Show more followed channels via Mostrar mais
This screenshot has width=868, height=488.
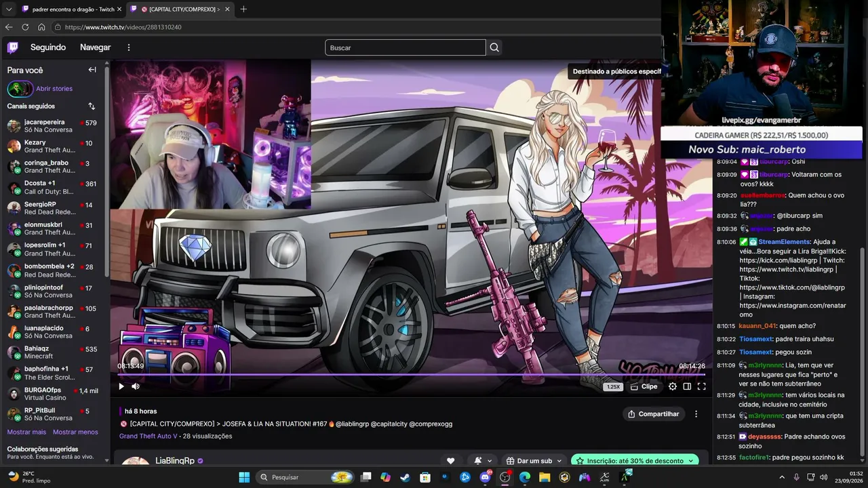(x=26, y=432)
